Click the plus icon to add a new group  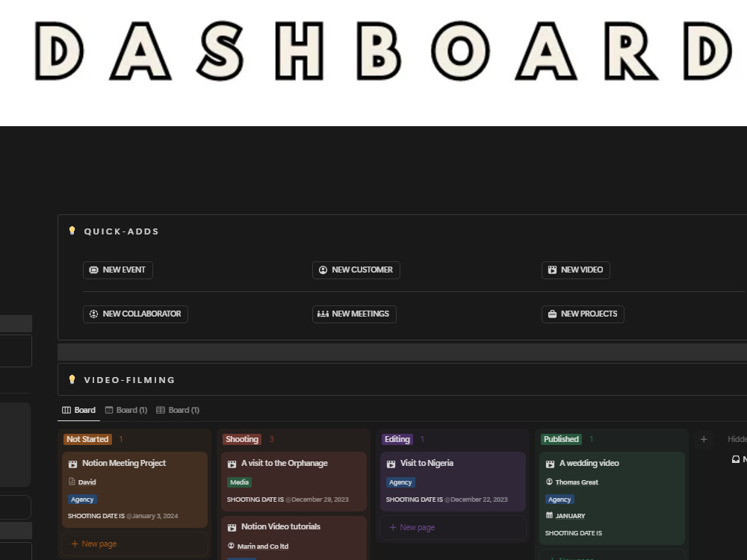point(703,439)
